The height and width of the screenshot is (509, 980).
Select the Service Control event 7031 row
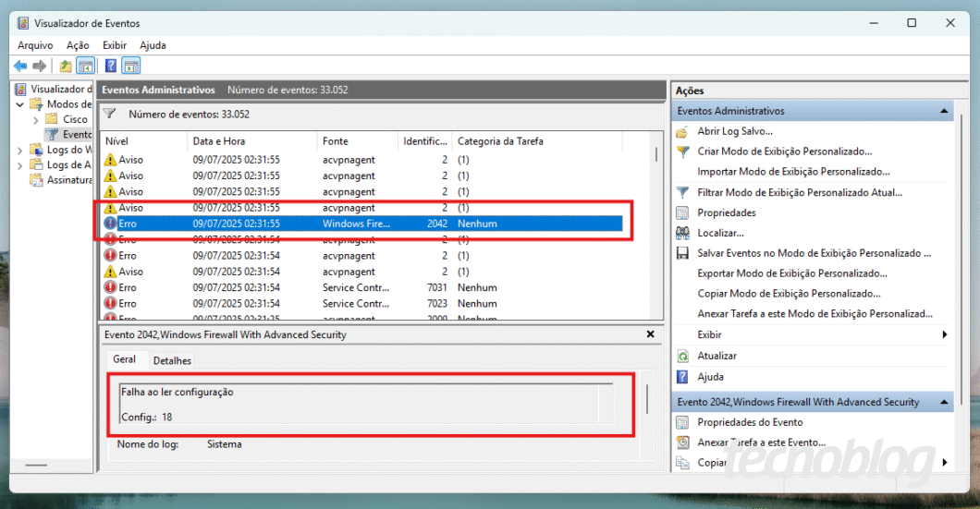pyautogui.click(x=362, y=287)
